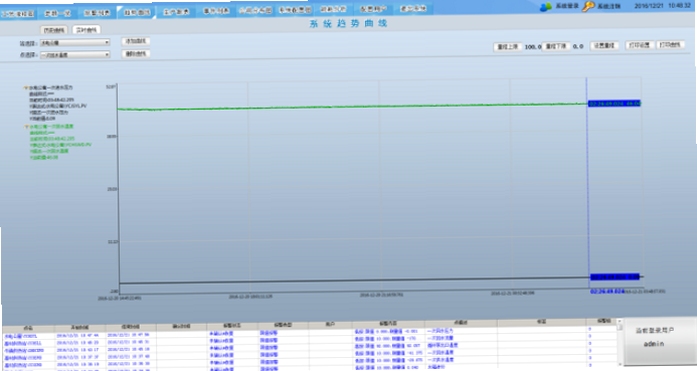
Task: Click the 设置量程 button
Action: [x=604, y=46]
